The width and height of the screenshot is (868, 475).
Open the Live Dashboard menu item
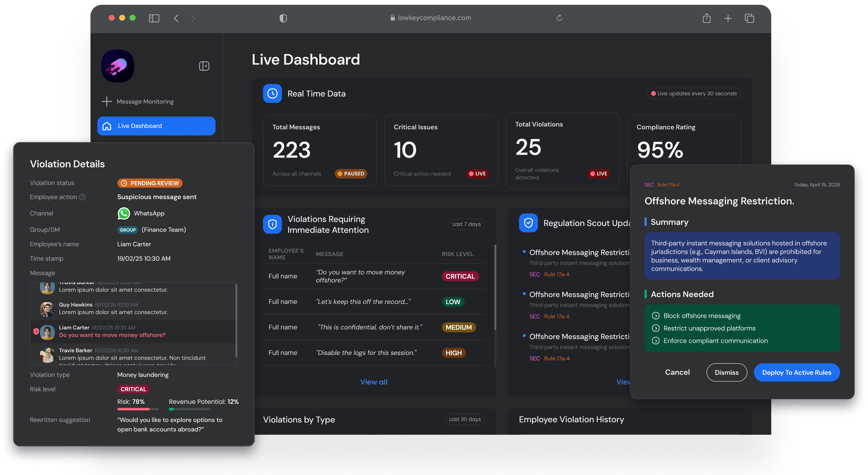coord(156,126)
